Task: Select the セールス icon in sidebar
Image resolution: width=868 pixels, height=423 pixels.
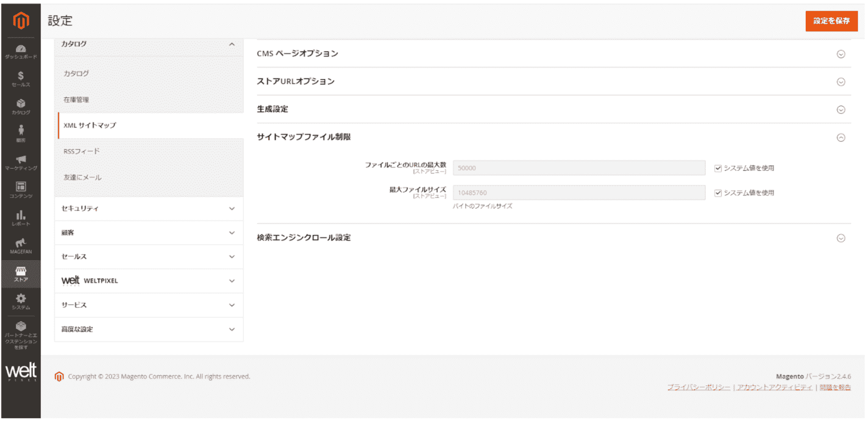Action: pyautogui.click(x=21, y=78)
